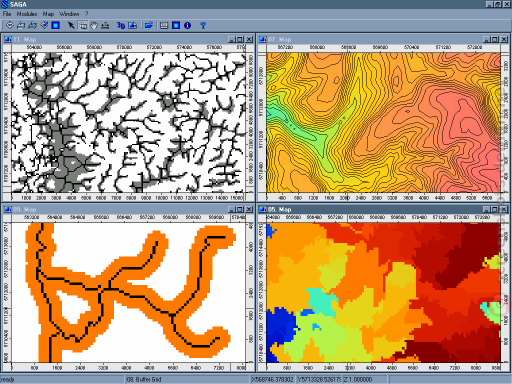
Task: Click the question mark help icon
Action: (203, 25)
